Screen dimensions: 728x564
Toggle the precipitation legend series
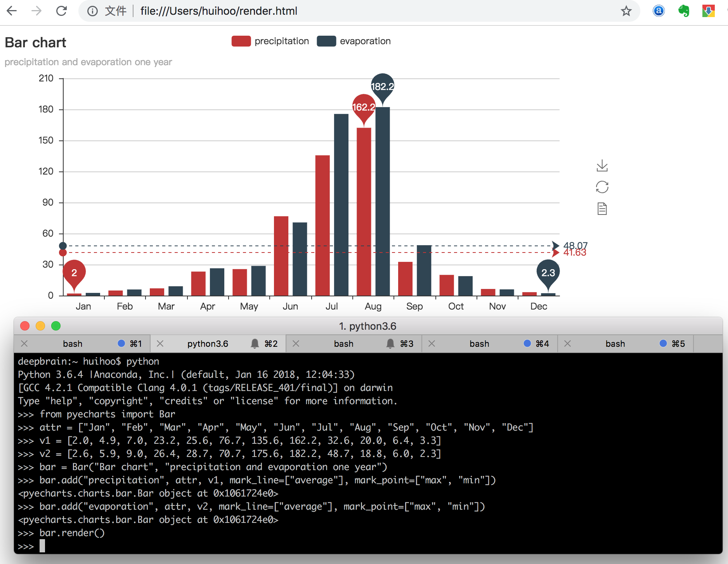(x=270, y=41)
